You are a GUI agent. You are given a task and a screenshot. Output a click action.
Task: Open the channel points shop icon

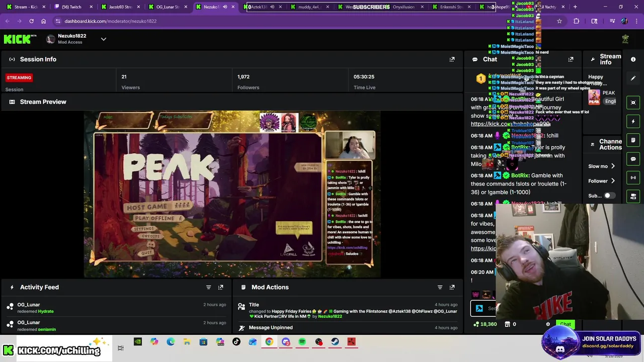coord(507,324)
